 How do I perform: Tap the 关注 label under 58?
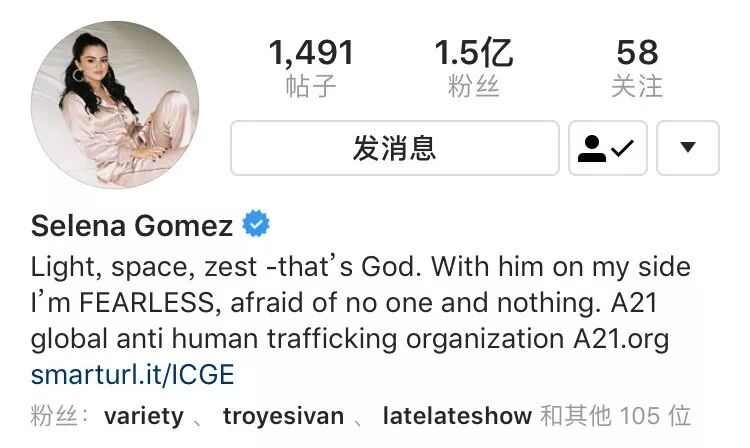point(637,87)
